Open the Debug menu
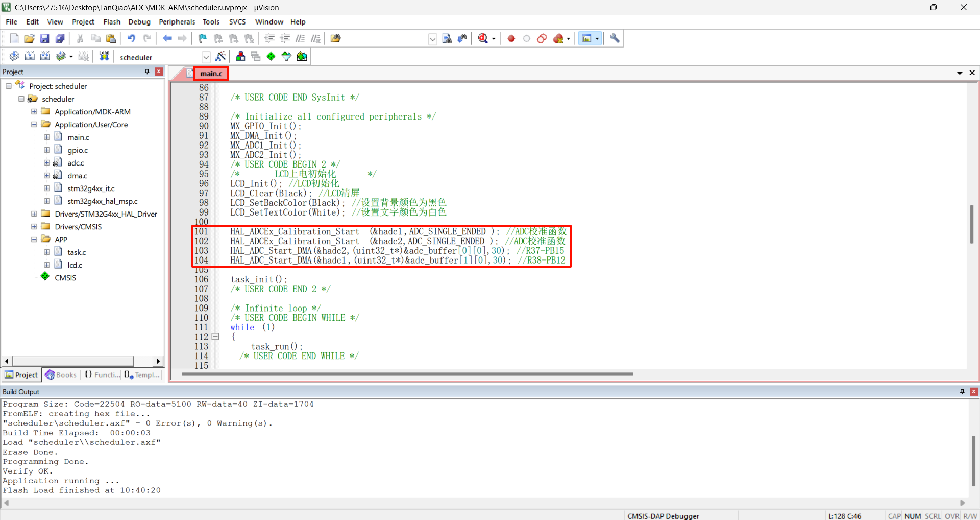This screenshot has height=520, width=980. point(139,22)
